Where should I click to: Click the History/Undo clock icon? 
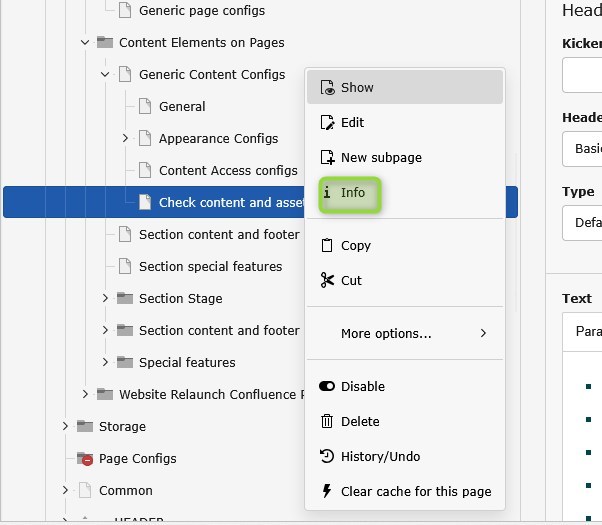click(x=326, y=456)
